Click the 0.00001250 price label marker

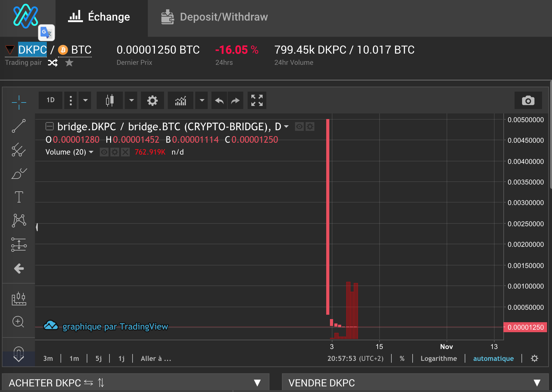coord(525,327)
